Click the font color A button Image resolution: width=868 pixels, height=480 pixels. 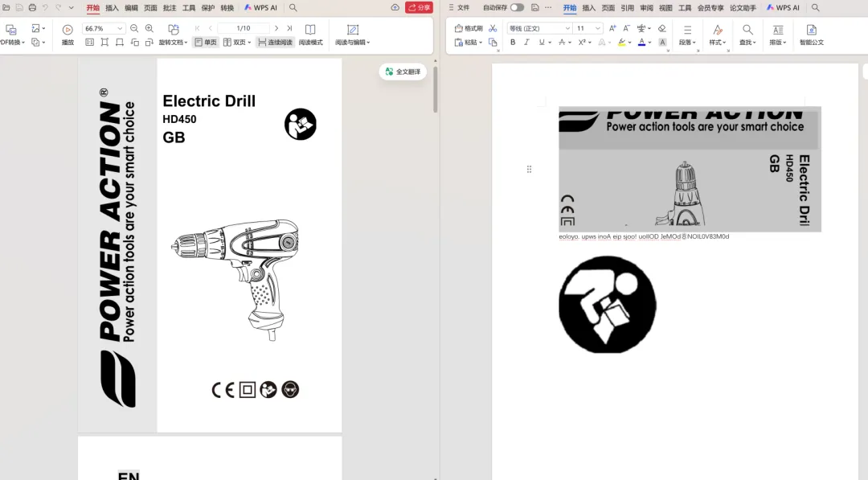tap(641, 42)
